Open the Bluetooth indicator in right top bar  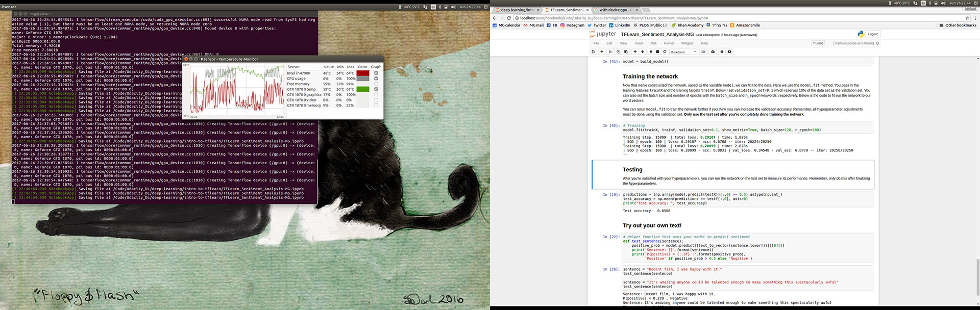[929, 3]
